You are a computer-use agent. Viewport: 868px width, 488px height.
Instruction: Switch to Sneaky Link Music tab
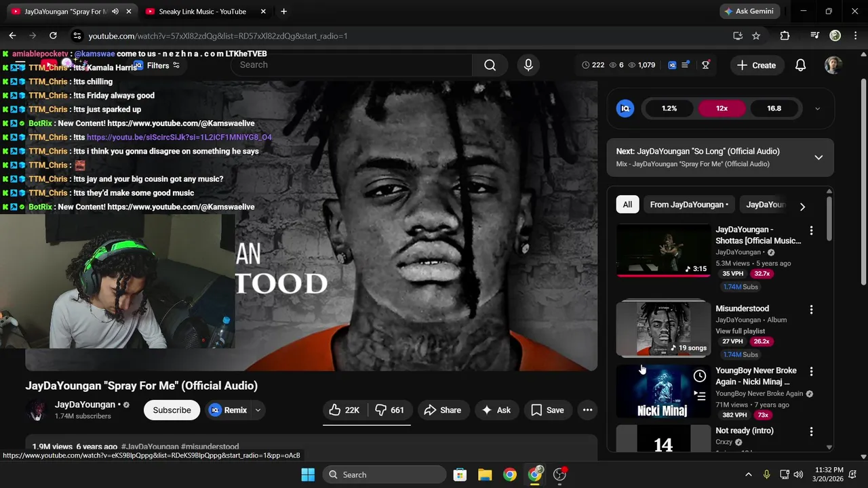pos(202,12)
